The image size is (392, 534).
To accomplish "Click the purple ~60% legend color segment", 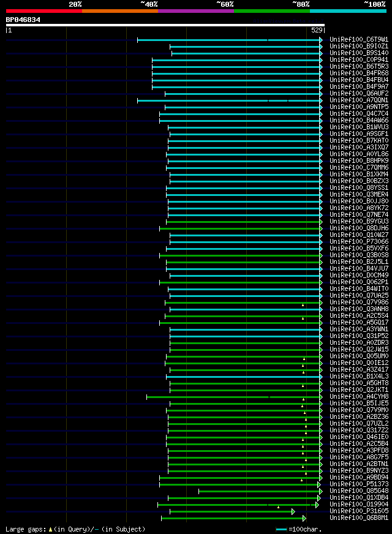I will tap(196, 11).
